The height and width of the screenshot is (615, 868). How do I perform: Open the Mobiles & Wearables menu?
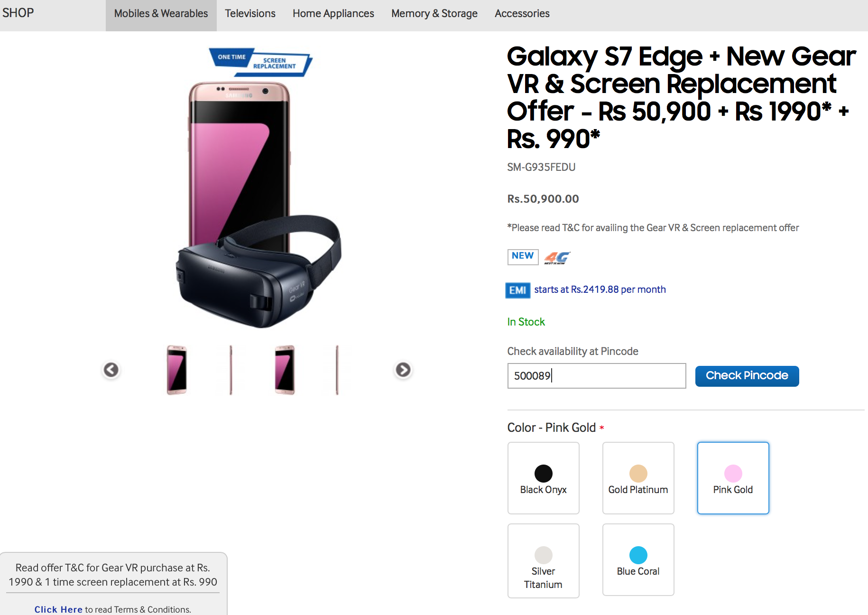click(161, 14)
